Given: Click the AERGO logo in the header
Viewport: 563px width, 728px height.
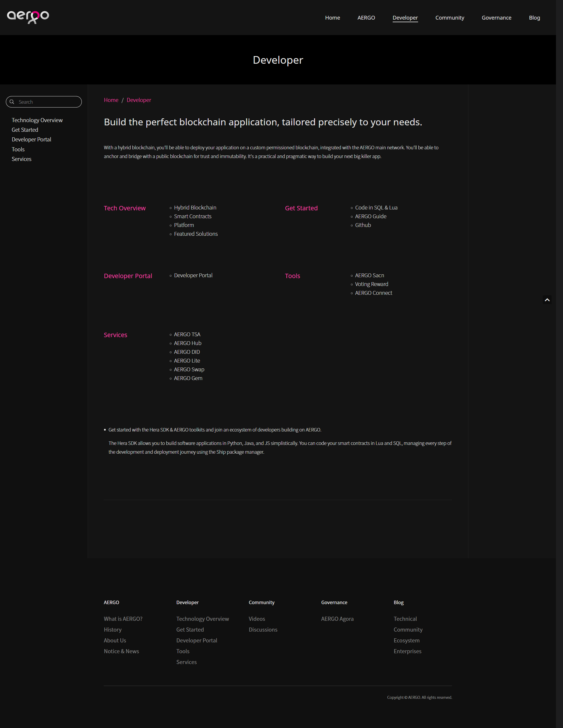Looking at the screenshot, I should tap(28, 17).
